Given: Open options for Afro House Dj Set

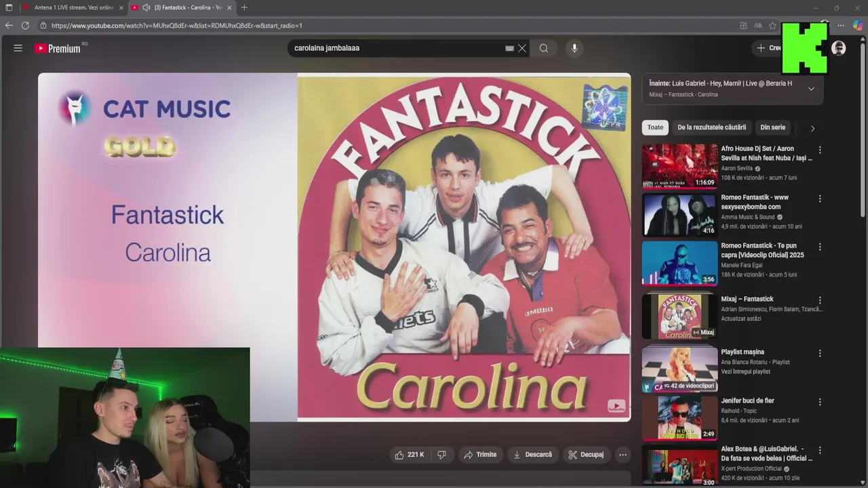Looking at the screenshot, I should click(819, 150).
